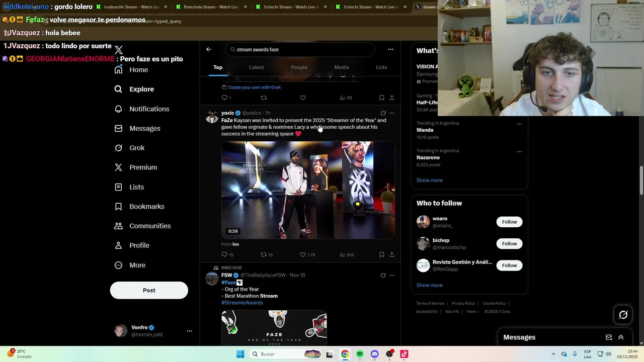Image resolution: width=644 pixels, height=362 pixels.
Task: Click Chrome in the taskbar
Action: [345, 354]
